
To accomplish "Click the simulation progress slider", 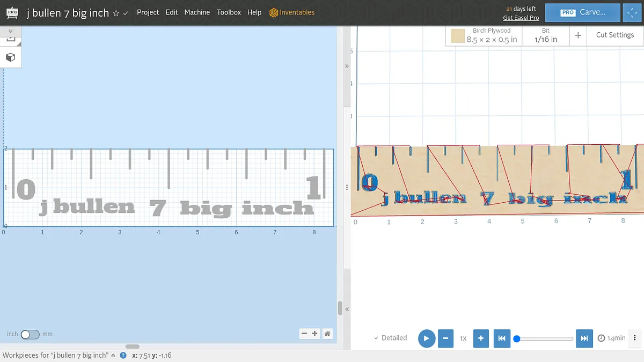I will 545,338.
